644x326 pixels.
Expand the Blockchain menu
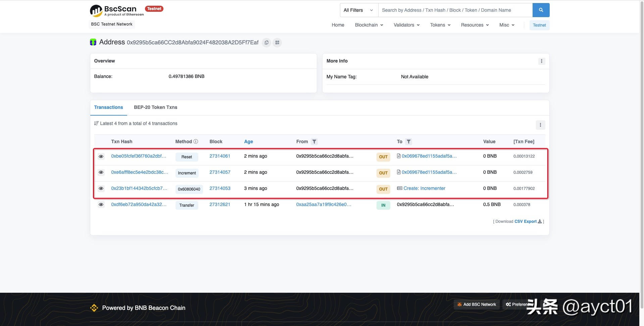pos(369,25)
